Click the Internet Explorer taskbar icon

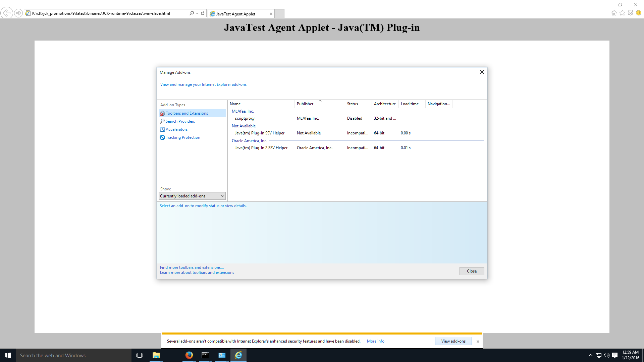pyautogui.click(x=238, y=355)
